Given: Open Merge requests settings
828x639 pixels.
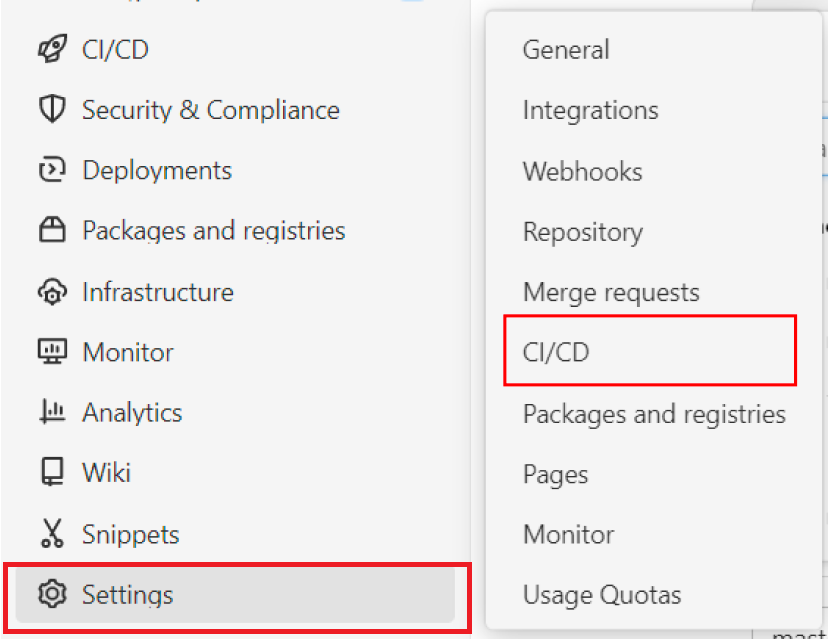Looking at the screenshot, I should tap(611, 292).
